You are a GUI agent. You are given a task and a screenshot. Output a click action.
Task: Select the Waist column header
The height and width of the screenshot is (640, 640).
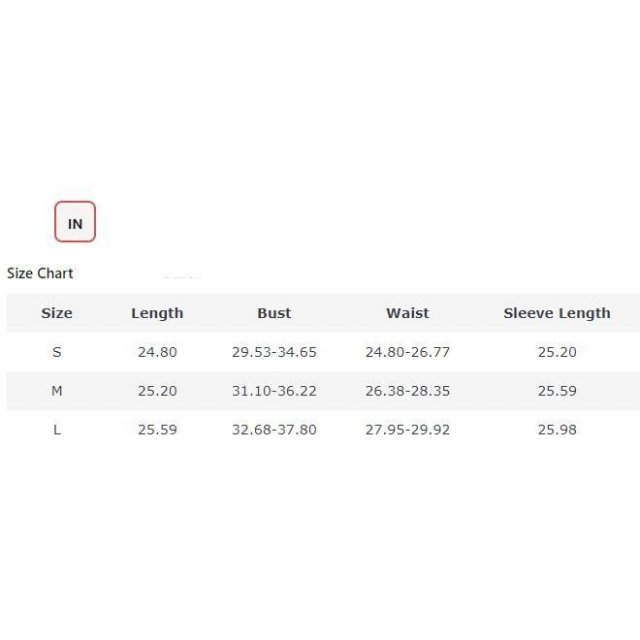point(407,313)
